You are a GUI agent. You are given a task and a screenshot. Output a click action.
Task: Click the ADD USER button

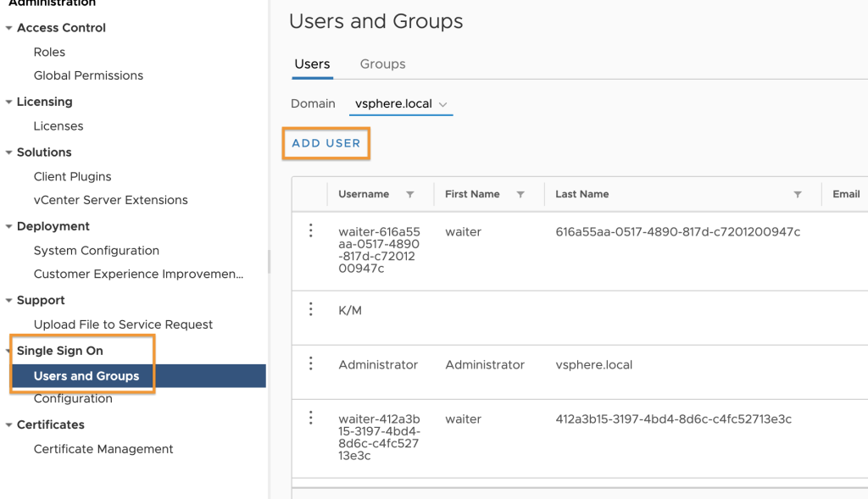(x=326, y=143)
